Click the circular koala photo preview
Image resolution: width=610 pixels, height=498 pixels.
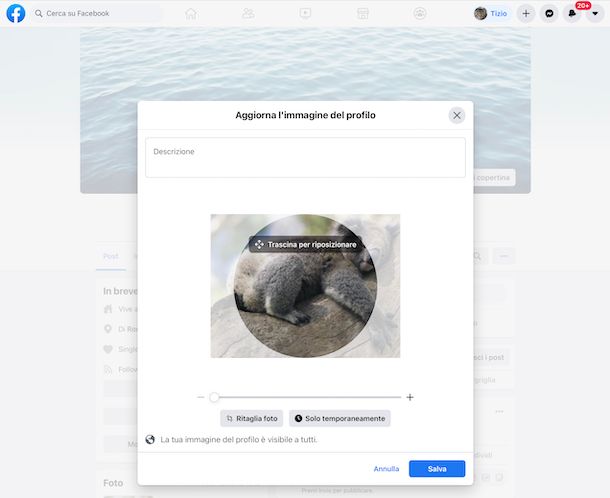(x=305, y=286)
